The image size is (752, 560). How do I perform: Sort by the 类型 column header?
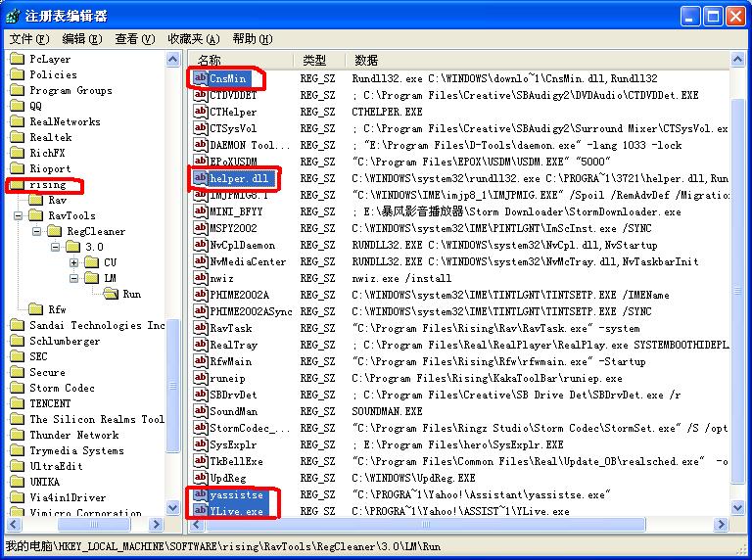pyautogui.click(x=319, y=60)
